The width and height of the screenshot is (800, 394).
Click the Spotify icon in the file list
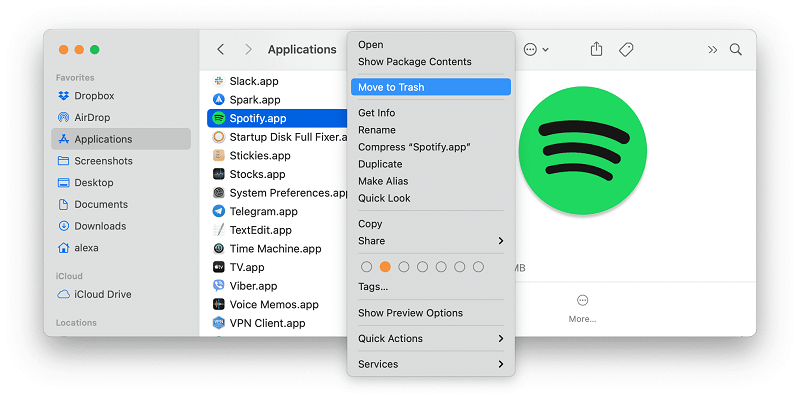(x=219, y=118)
